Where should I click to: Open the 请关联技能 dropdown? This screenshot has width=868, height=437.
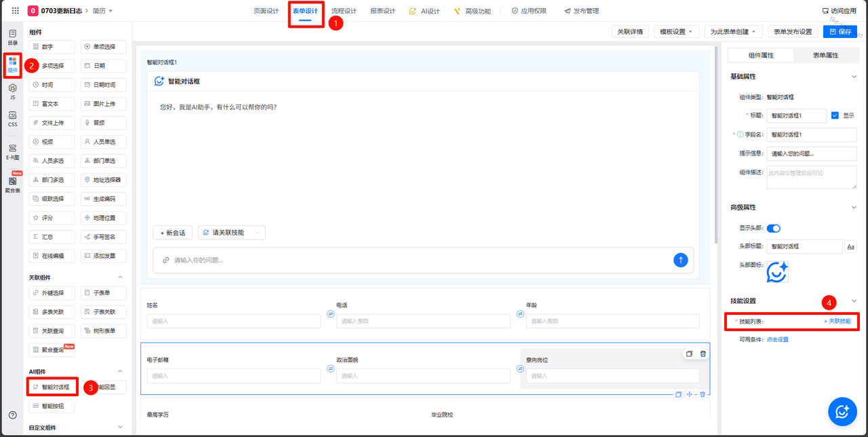(x=231, y=232)
